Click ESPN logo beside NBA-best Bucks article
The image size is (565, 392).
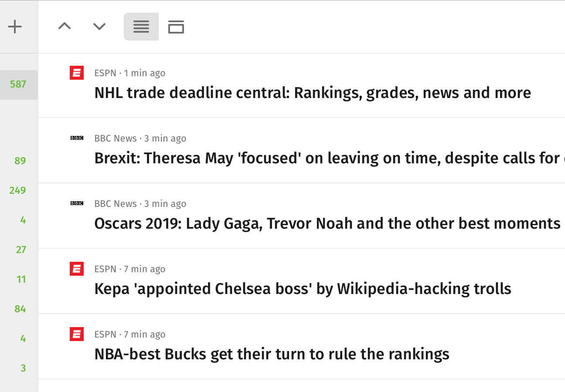pos(77,334)
